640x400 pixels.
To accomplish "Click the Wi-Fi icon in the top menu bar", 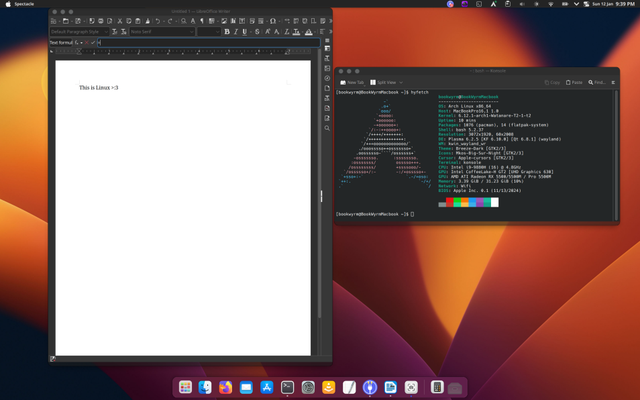I will 551,4.
